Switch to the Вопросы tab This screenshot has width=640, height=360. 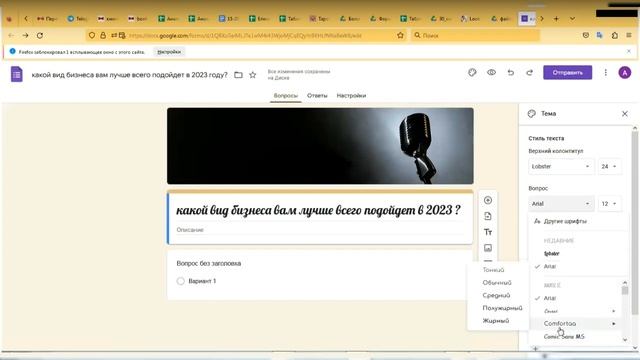(286, 96)
